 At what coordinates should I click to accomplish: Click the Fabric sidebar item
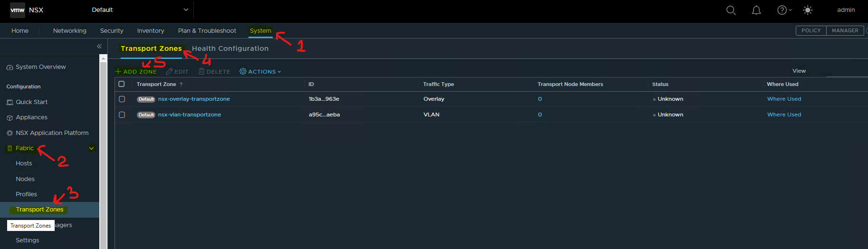click(25, 148)
